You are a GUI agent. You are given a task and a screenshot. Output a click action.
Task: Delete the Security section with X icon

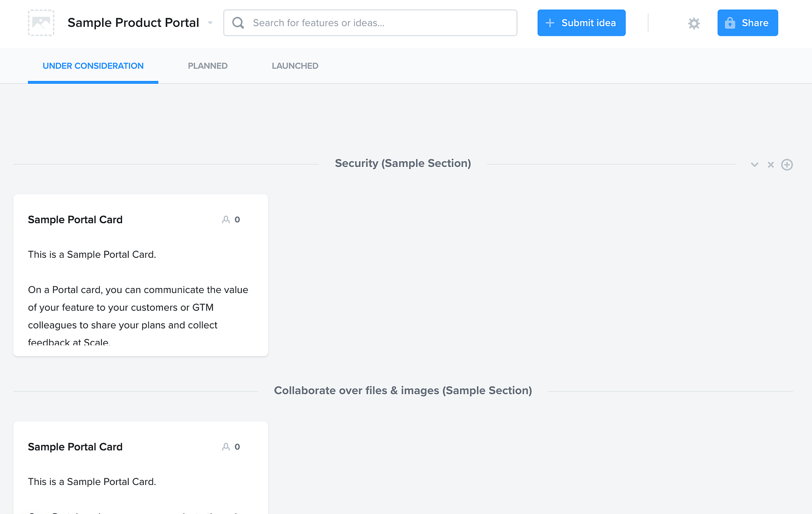tap(771, 165)
